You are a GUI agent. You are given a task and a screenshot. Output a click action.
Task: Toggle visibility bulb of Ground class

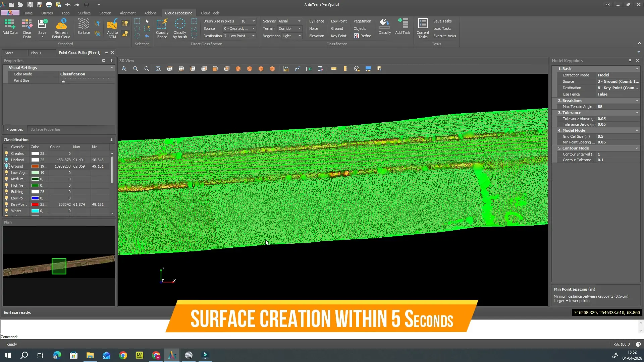[x=6, y=166]
